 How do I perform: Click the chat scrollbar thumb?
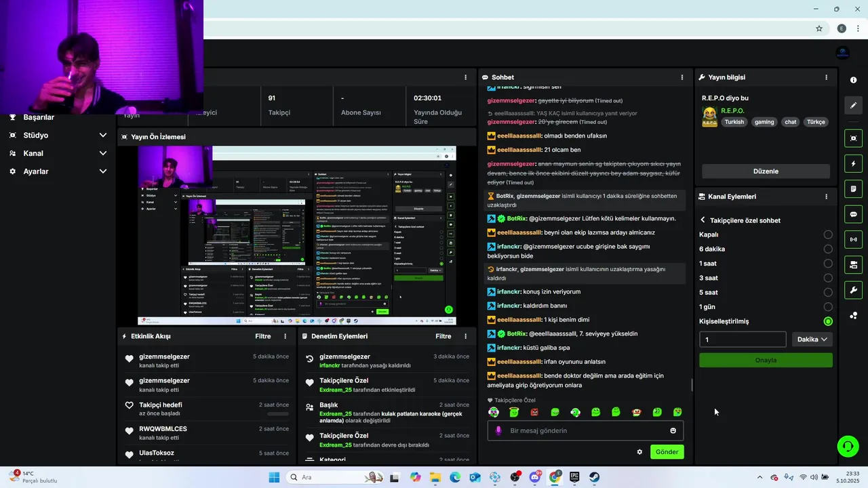pyautogui.click(x=691, y=385)
